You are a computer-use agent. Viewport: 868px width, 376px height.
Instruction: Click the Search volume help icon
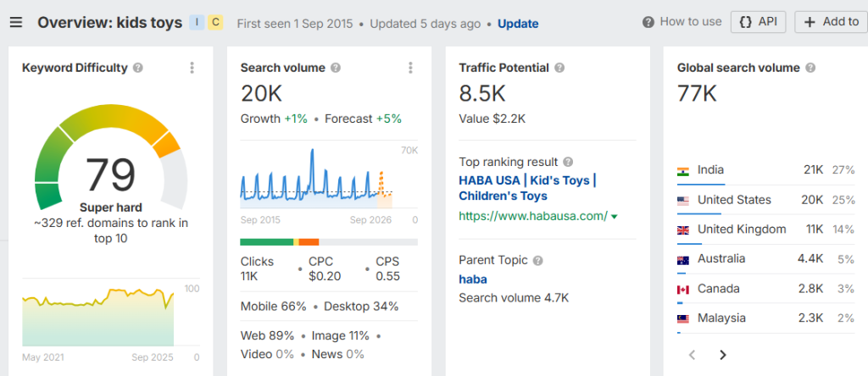tap(336, 68)
